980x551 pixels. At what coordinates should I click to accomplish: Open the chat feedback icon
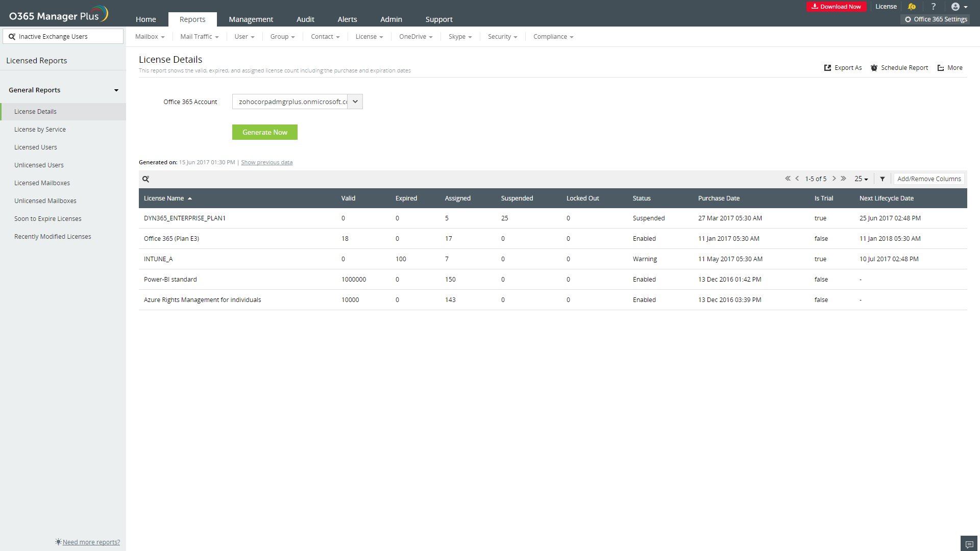(x=969, y=544)
